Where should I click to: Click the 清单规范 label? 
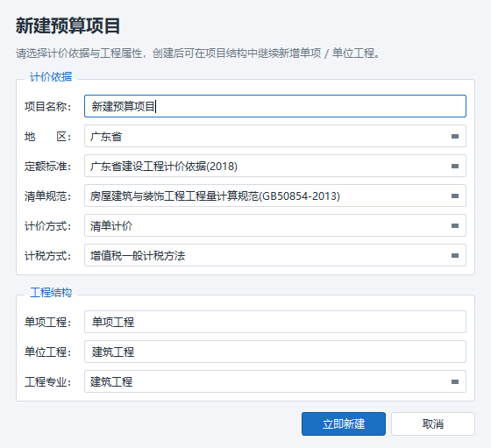point(48,196)
